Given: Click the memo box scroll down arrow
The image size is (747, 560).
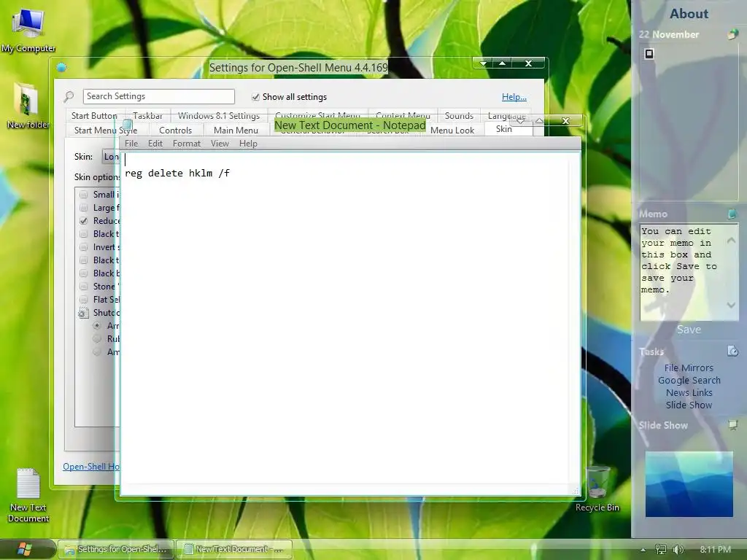Looking at the screenshot, I should 731,305.
